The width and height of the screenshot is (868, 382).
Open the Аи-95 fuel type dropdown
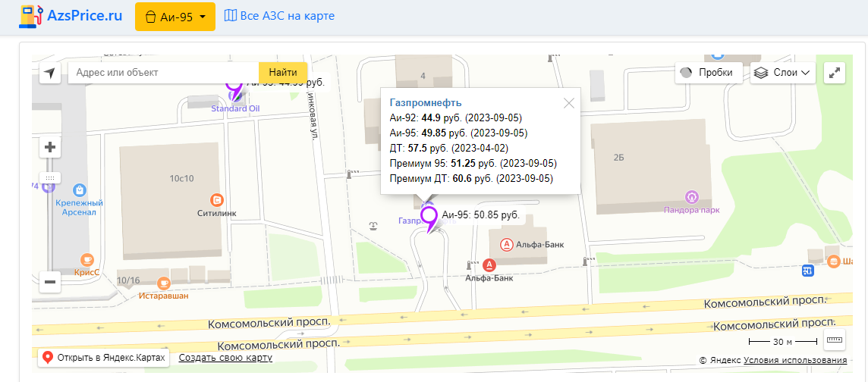(175, 17)
